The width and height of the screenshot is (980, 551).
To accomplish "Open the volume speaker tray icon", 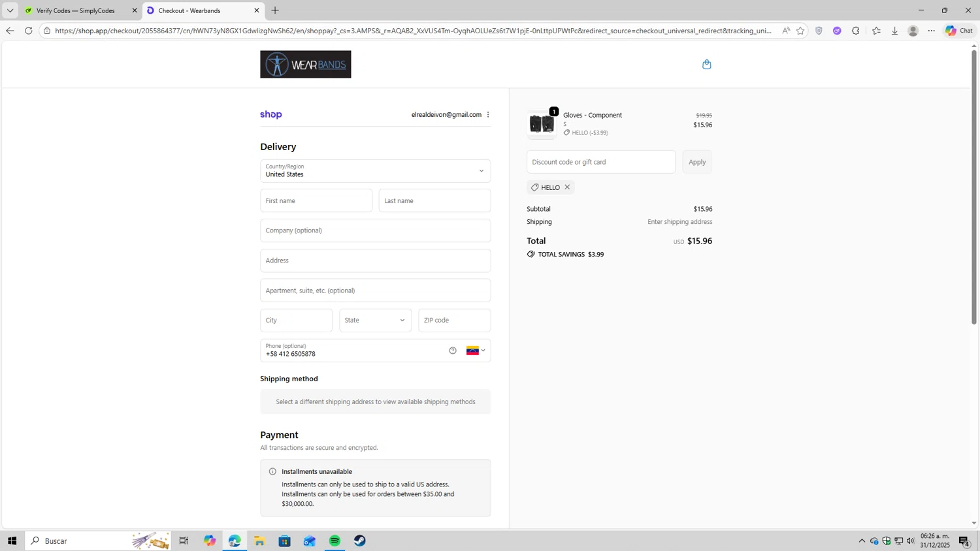I will click(x=911, y=541).
